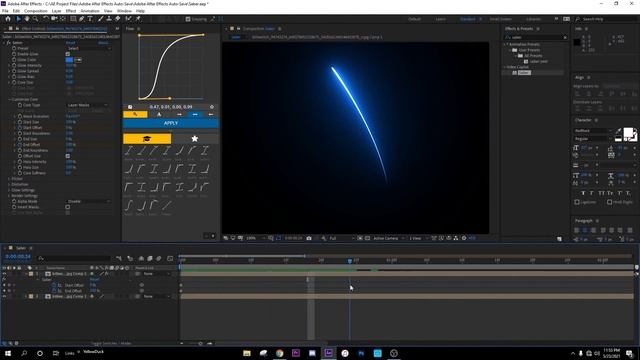Click the yellow pencil icon in Flow panel
The height and width of the screenshot is (360, 640).
tap(135, 114)
